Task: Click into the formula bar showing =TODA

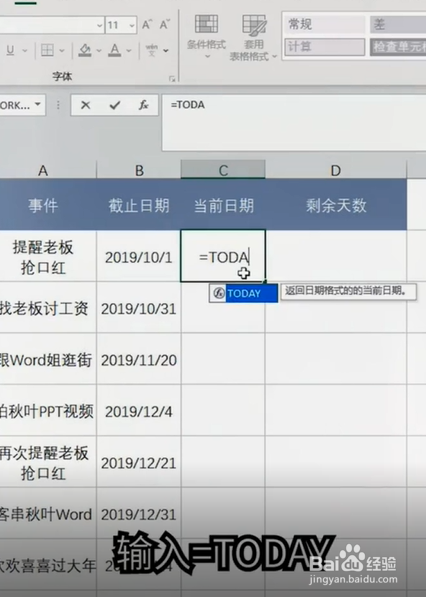Action: (294, 123)
